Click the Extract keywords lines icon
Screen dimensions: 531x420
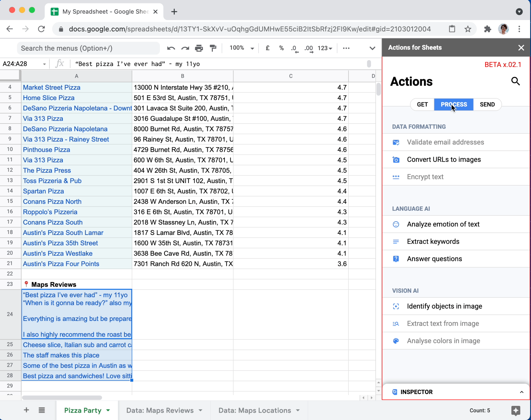396,242
